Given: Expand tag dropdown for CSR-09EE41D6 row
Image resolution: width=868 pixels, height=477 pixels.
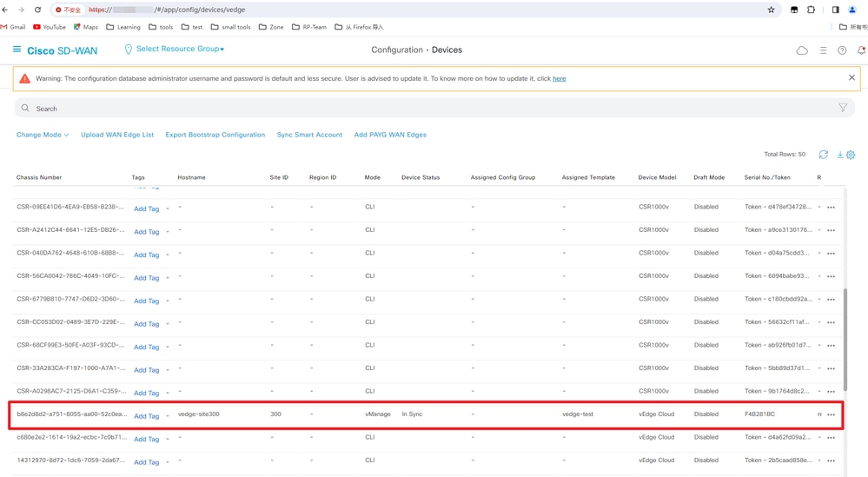Looking at the screenshot, I should [168, 209].
